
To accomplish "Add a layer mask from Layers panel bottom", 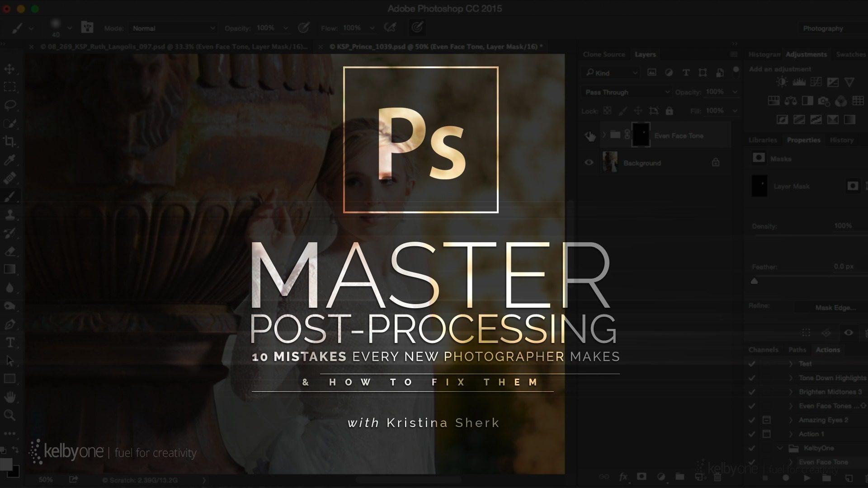I will pyautogui.click(x=642, y=477).
